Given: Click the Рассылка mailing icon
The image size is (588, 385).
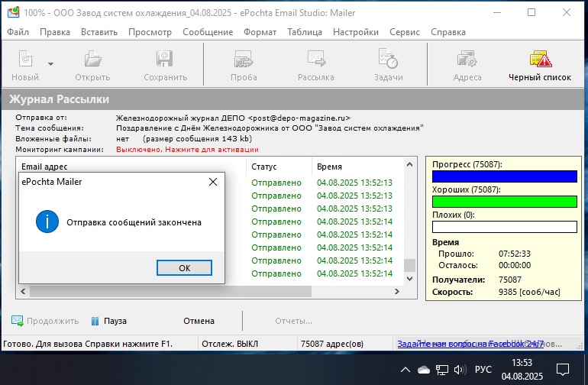Looking at the screenshot, I should tap(316, 59).
